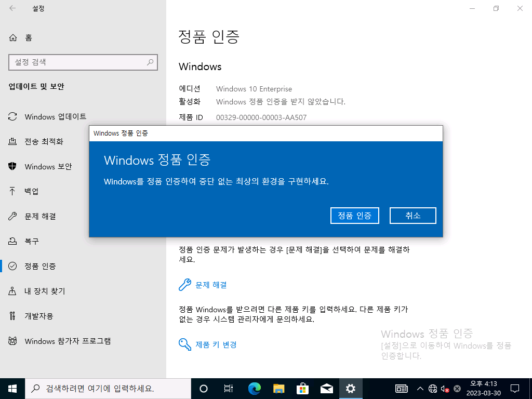The width and height of the screenshot is (532, 399).
Task: Click the taskbar search box
Action: (108, 389)
